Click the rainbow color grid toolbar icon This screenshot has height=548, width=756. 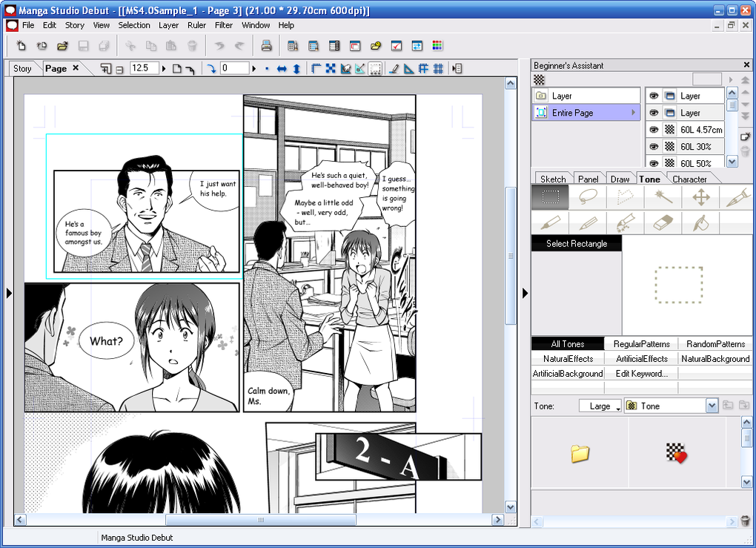click(x=437, y=46)
